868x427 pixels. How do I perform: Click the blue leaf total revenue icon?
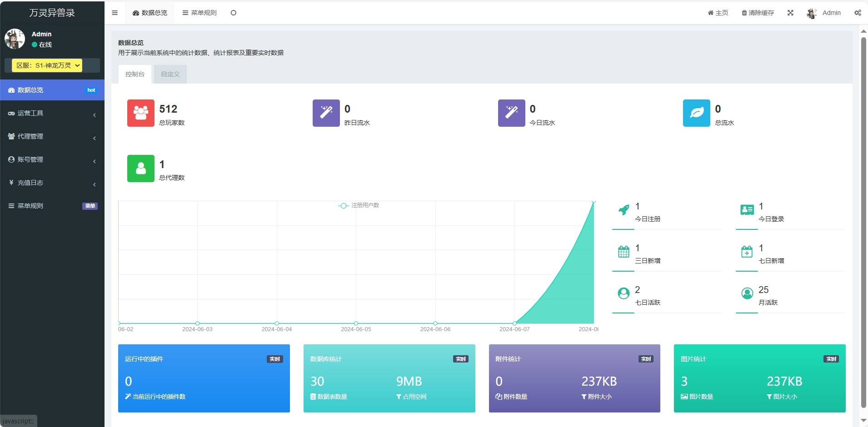pyautogui.click(x=696, y=113)
